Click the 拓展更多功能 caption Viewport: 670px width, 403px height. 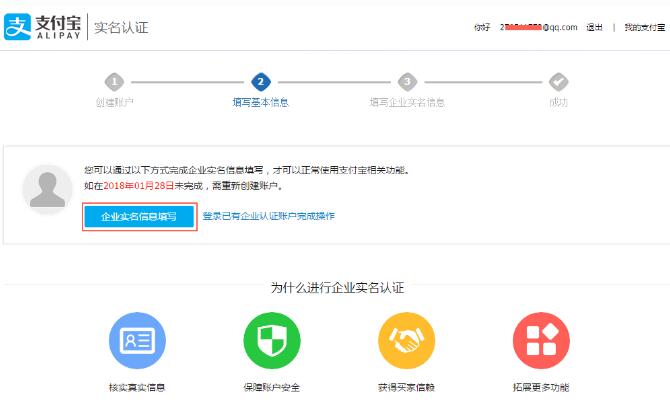[x=541, y=388]
